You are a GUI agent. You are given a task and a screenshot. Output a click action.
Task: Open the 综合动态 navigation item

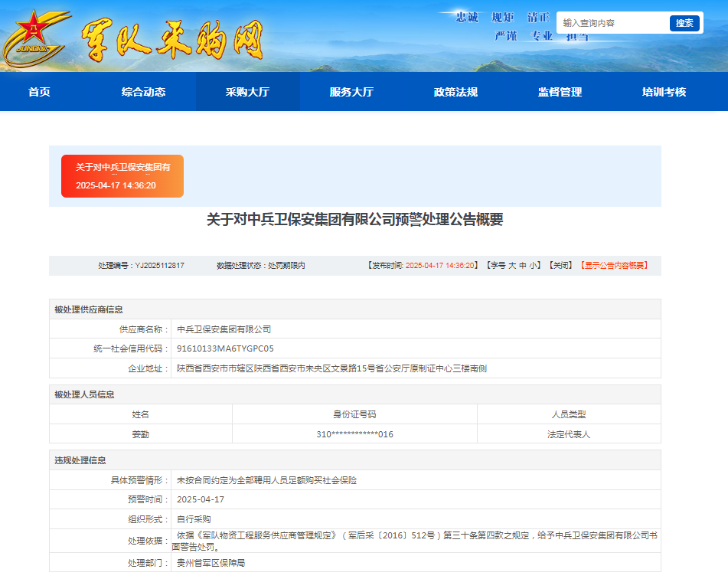143,92
